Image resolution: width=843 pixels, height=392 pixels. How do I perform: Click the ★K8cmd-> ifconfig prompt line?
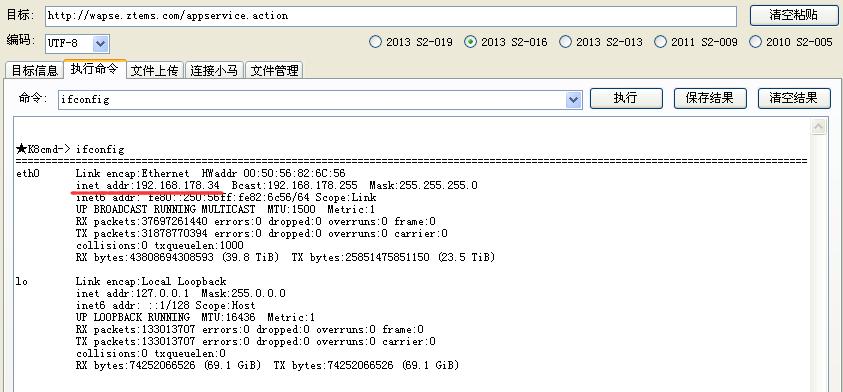(x=70, y=149)
